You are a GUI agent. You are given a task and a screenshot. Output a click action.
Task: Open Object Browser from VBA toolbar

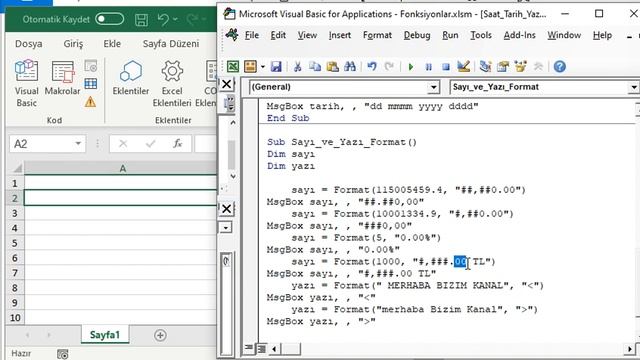coord(520,66)
